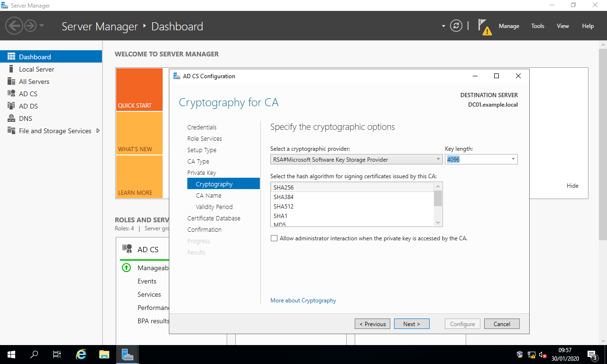Screen dimensions: 607x364
Task: Click the back navigation arrow
Action: click(14, 26)
